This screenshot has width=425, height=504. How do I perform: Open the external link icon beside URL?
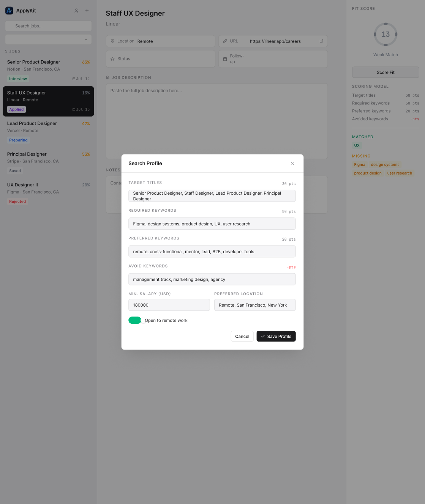[321, 41]
